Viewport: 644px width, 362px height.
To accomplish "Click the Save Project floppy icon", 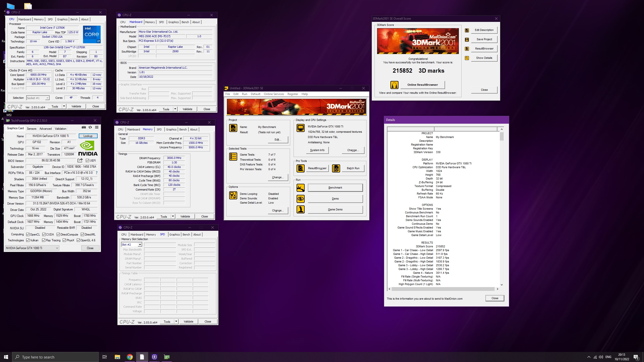I will pyautogui.click(x=467, y=39).
